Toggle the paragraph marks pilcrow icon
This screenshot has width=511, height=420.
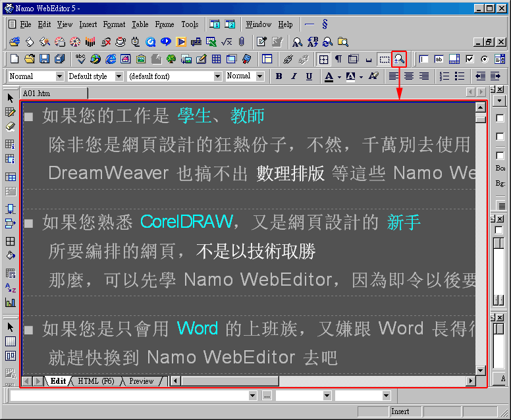pyautogui.click(x=338, y=59)
